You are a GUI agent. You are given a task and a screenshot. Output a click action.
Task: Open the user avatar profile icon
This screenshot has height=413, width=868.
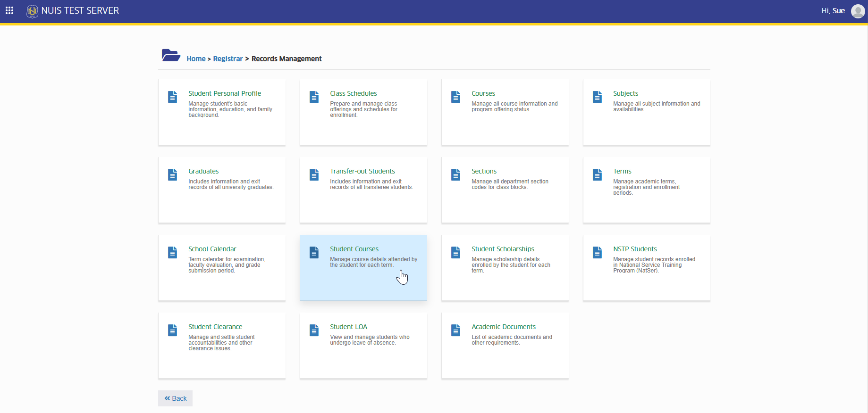pos(858,11)
